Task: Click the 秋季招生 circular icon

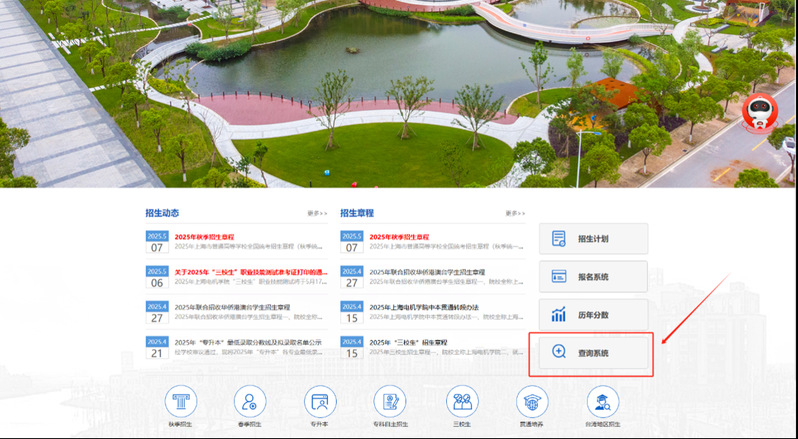Action: tap(181, 403)
